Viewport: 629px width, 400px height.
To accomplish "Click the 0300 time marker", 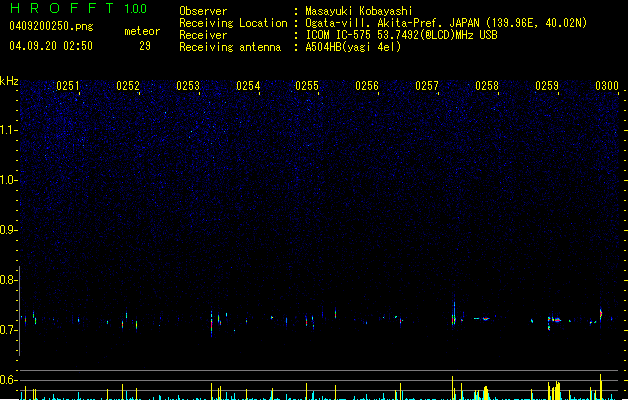I will click(x=607, y=86).
